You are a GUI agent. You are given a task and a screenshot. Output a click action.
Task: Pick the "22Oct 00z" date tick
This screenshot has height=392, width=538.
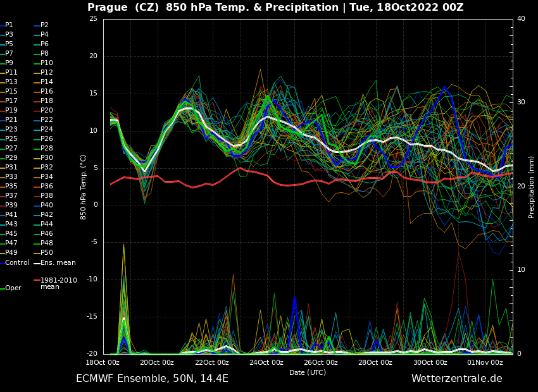(211, 362)
